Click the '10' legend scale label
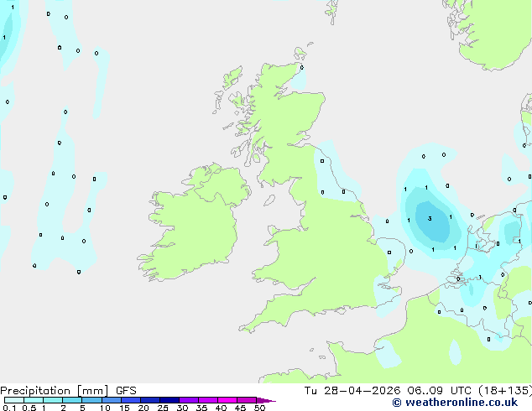 click(105, 408)
